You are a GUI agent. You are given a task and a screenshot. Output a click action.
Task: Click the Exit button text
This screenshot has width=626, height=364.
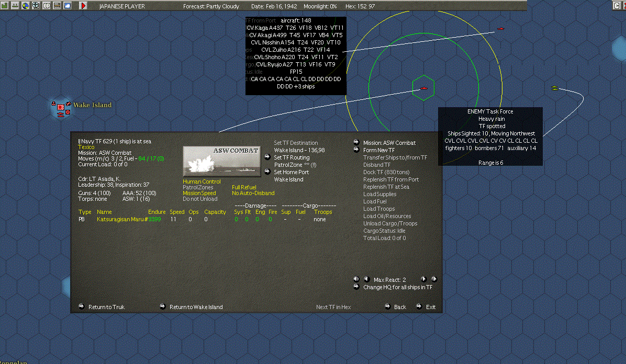coord(431,307)
